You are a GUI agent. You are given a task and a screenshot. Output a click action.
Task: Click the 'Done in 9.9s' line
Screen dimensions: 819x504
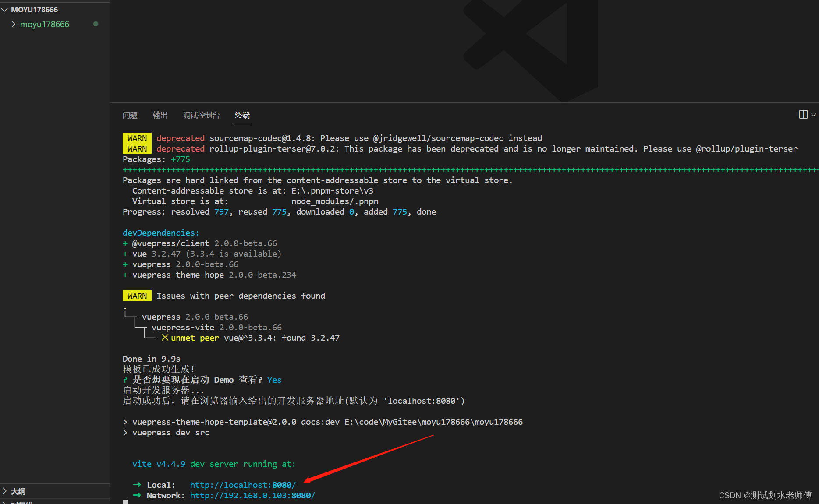pyautogui.click(x=151, y=359)
